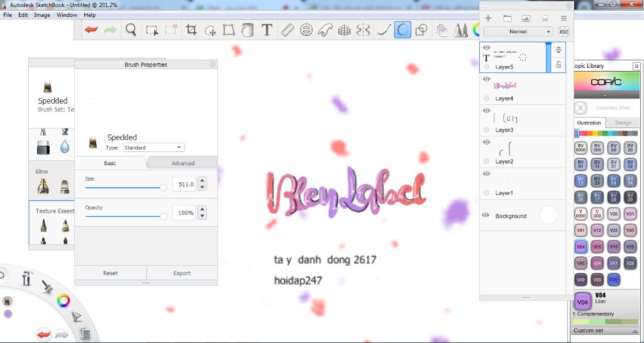Viewport: 644px width, 343px height.
Task: Enable the Steady Stroke tool
Action: (383, 30)
